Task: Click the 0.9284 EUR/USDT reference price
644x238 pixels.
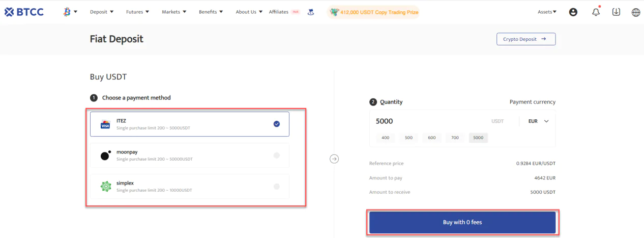Action: pos(536,164)
